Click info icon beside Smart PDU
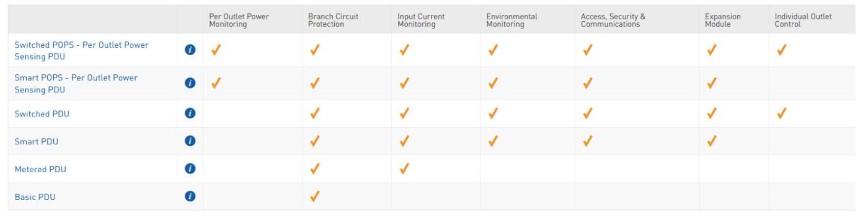The image size is (868, 223). point(190,141)
